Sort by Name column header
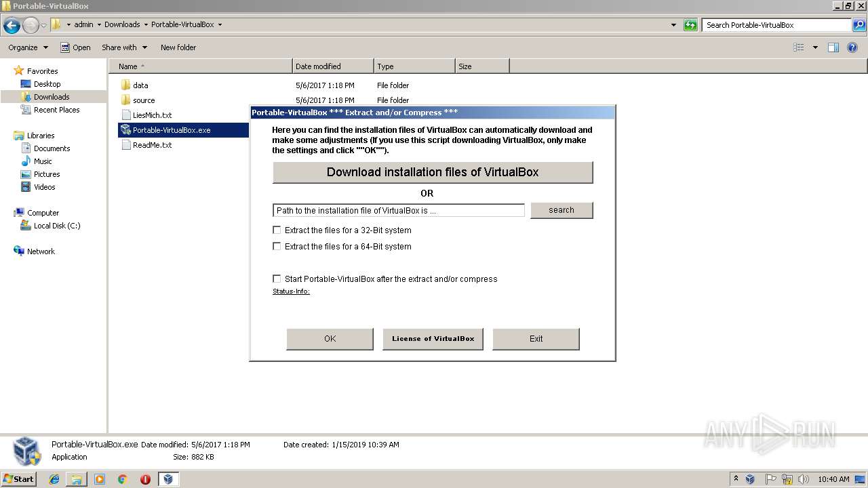This screenshot has height=488, width=868. 200,66
